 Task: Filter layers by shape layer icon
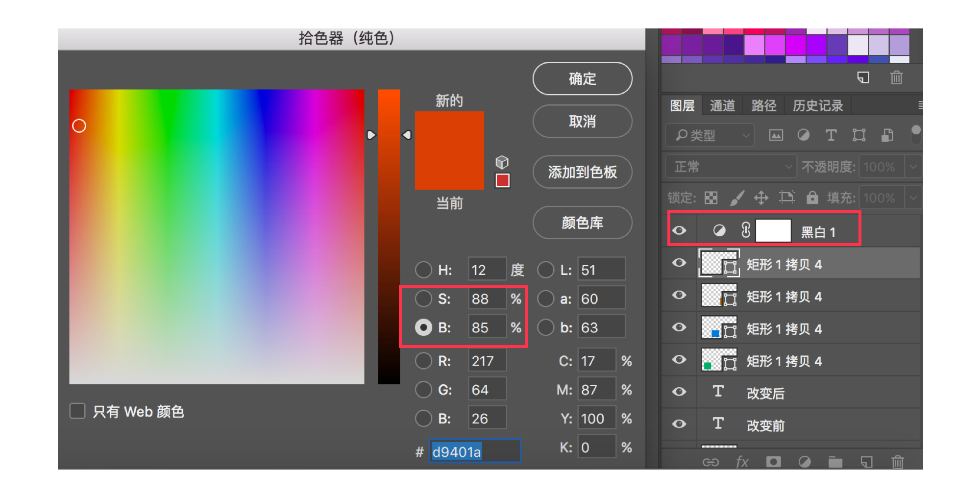click(x=859, y=135)
